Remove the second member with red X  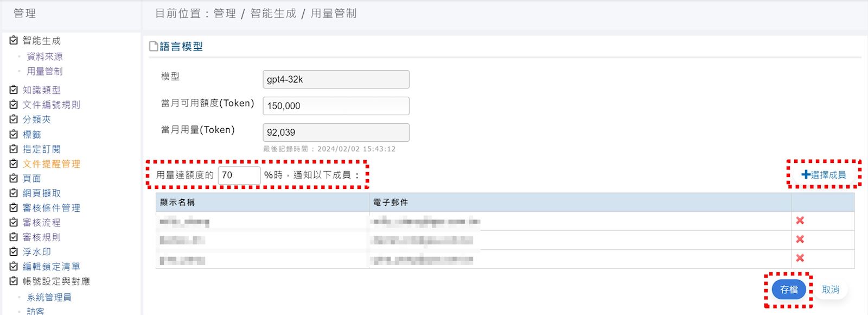pos(800,240)
